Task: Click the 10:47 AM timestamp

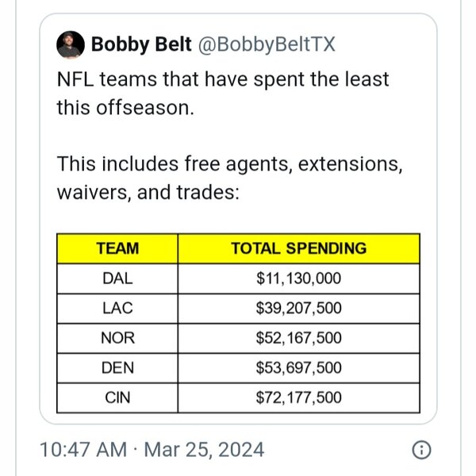Action: pyautogui.click(x=83, y=450)
